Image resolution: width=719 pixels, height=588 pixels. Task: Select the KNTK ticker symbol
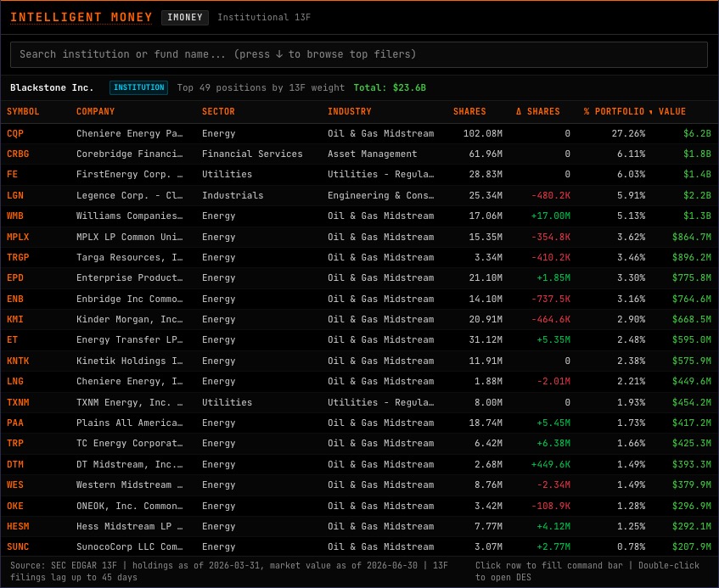tap(18, 361)
